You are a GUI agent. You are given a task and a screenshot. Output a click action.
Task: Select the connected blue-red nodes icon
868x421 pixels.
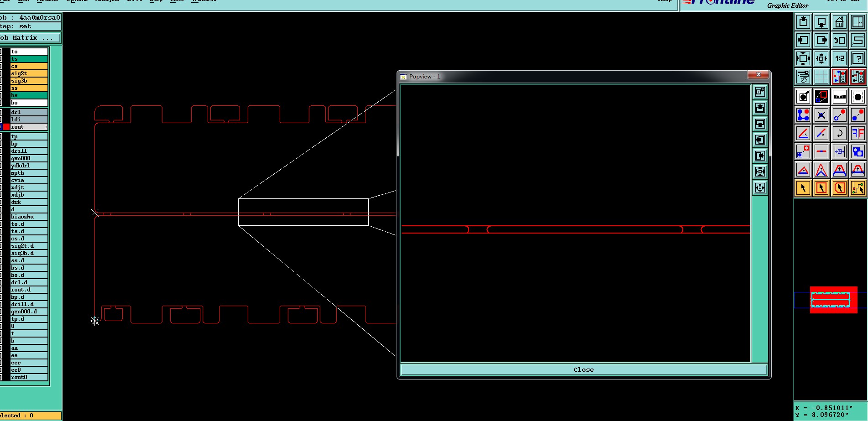pyautogui.click(x=803, y=115)
